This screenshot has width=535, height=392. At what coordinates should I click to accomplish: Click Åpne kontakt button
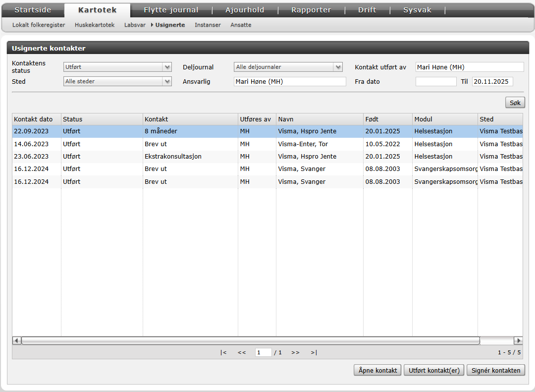coord(377,370)
